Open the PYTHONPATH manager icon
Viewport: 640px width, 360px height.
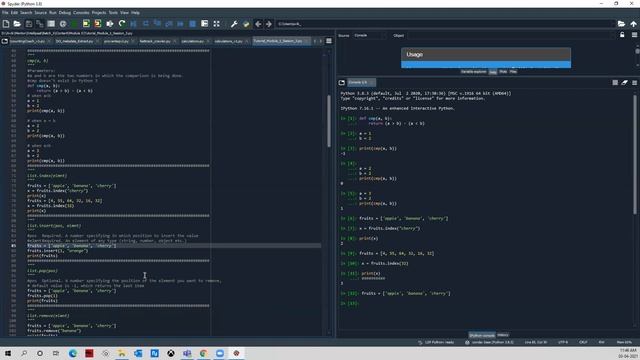[x=246, y=24]
